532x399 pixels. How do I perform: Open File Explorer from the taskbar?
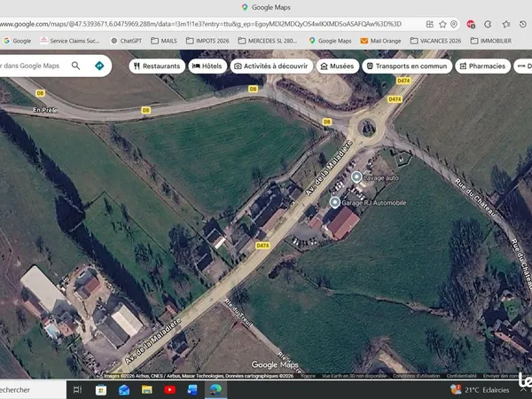(147, 390)
